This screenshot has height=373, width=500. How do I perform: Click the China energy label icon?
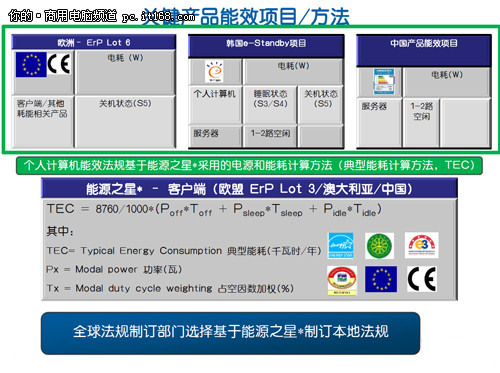click(x=384, y=81)
